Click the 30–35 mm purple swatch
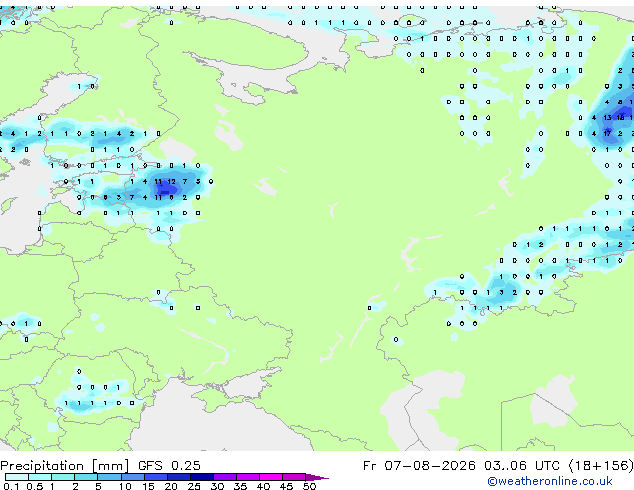634x490 pixels. [x=224, y=477]
